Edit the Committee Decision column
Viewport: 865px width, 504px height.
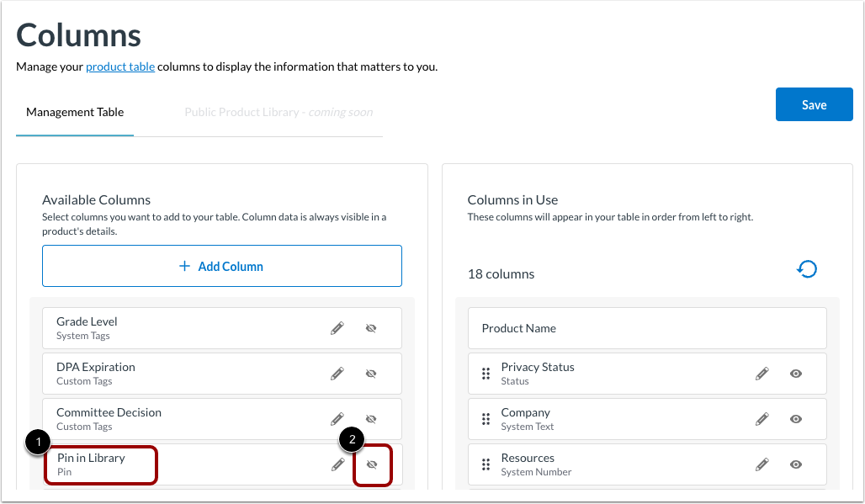coord(337,418)
